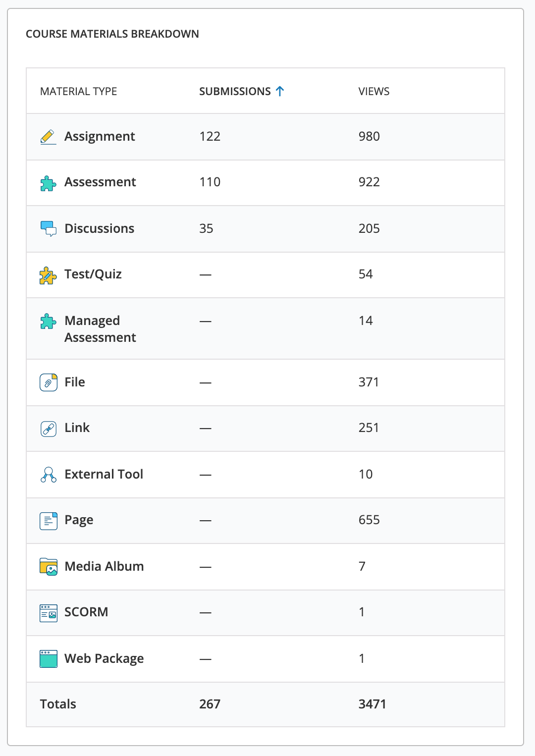The image size is (535, 756).
Task: Sort by Material Type column header
Action: (78, 92)
